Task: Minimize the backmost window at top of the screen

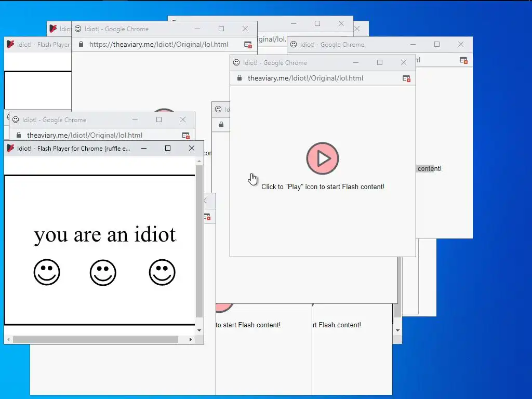Action: (x=294, y=23)
